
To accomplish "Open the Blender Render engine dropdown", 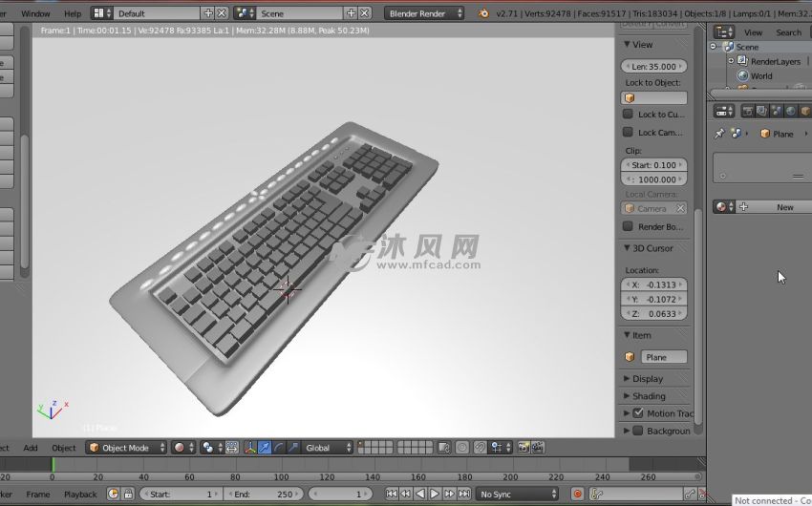I will [x=425, y=13].
